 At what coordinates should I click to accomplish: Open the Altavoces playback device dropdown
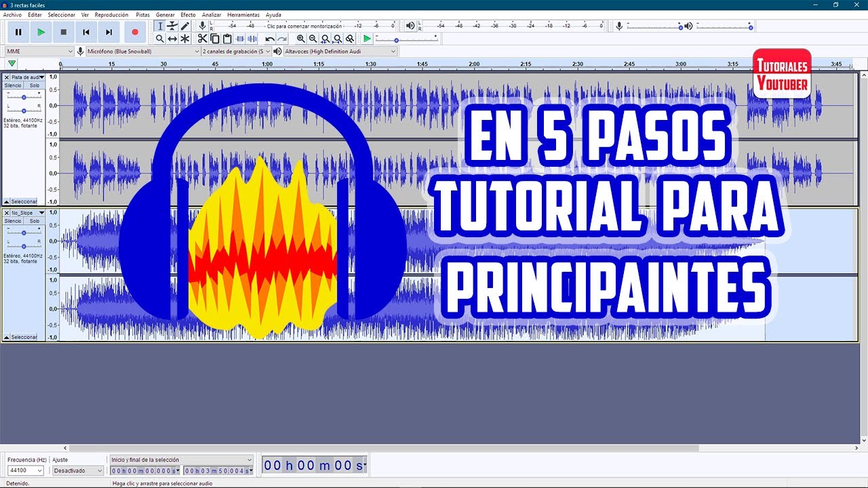click(340, 51)
